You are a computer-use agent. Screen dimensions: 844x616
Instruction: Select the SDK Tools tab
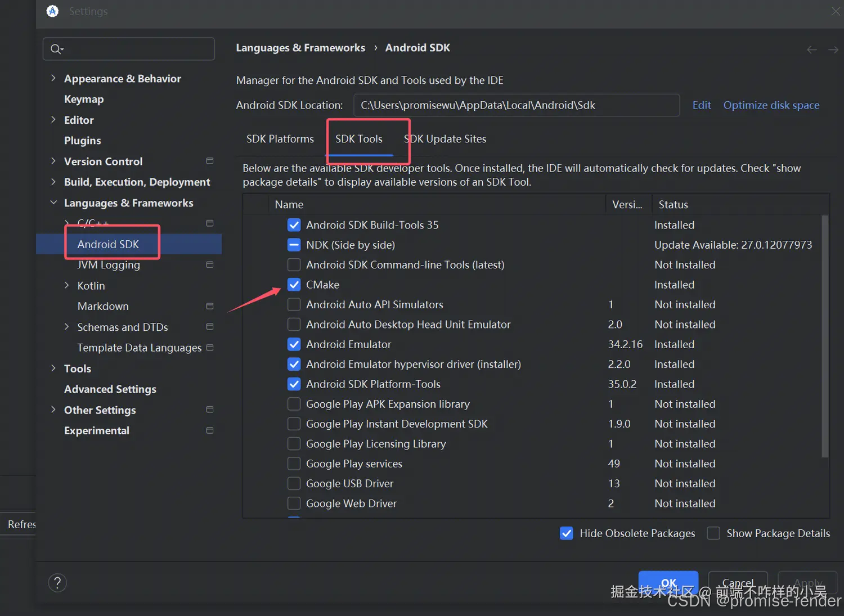359,139
